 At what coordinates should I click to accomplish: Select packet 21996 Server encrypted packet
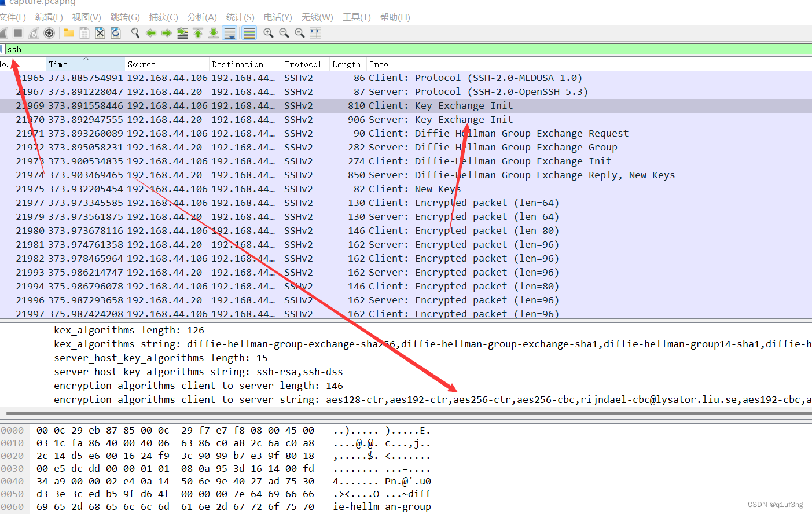point(406,300)
